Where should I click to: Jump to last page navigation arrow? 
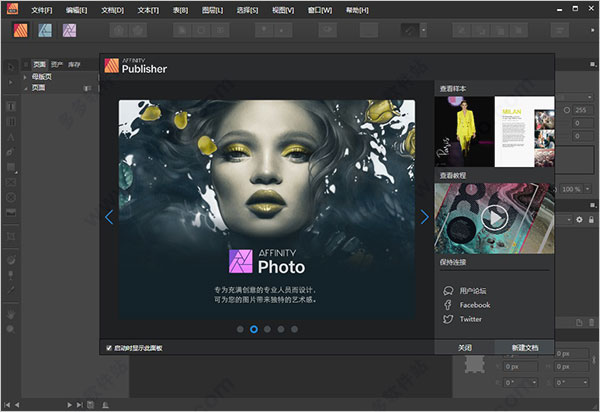point(79,404)
